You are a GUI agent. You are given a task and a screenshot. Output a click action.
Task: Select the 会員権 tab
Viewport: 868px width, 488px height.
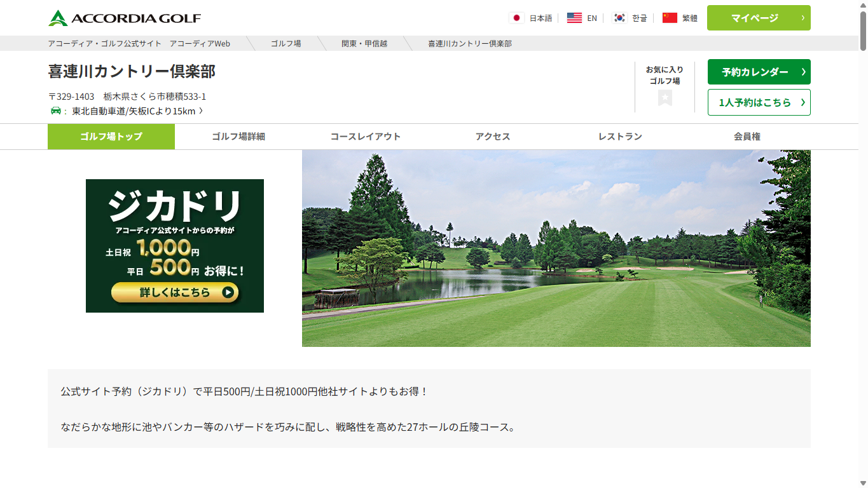747,137
